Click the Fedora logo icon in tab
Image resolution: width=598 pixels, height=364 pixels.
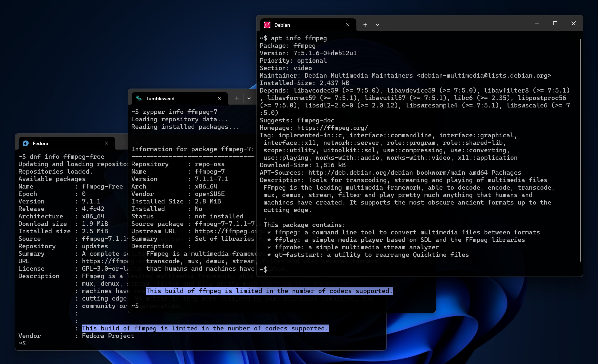(x=26, y=143)
